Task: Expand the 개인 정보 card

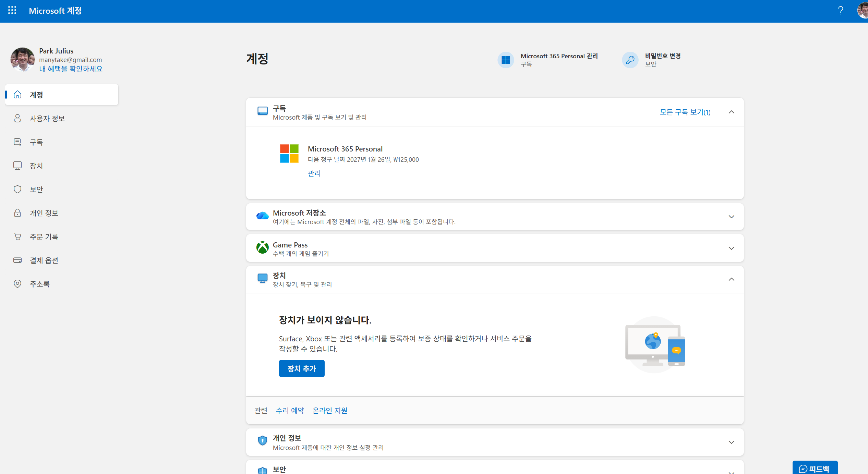Action: [732, 442]
